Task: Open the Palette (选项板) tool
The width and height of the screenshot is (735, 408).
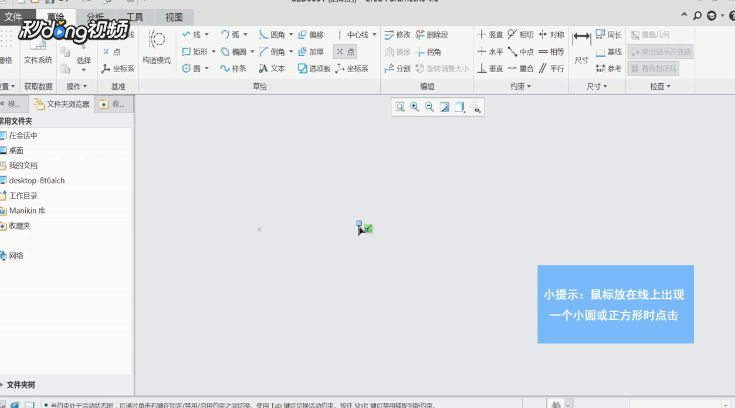Action: (x=314, y=68)
